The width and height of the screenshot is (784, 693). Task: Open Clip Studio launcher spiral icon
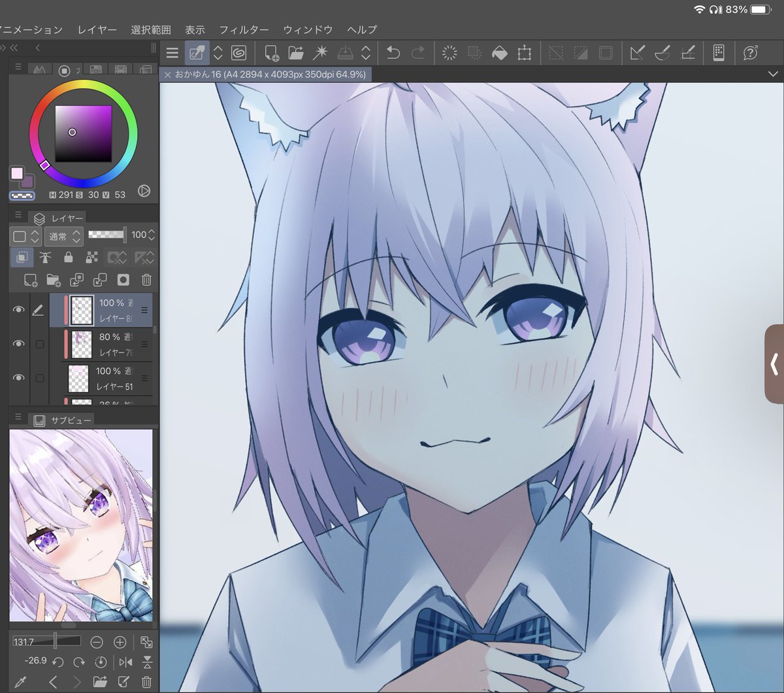pyautogui.click(x=238, y=53)
